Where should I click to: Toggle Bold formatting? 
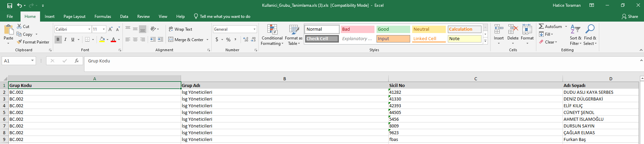click(58, 39)
